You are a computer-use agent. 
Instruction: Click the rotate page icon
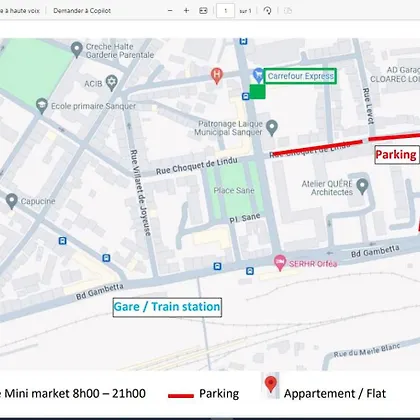point(267,11)
